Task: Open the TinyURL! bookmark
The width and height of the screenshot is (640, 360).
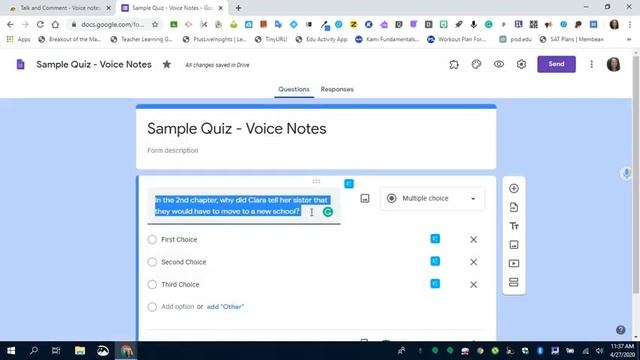Action: coord(271,39)
